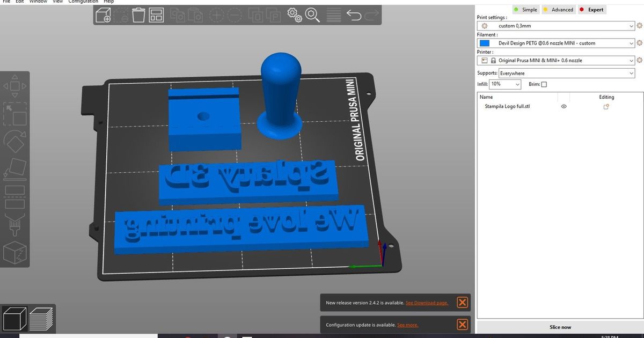Enable the Brim checkbox
The width and height of the screenshot is (644, 338).
544,84
